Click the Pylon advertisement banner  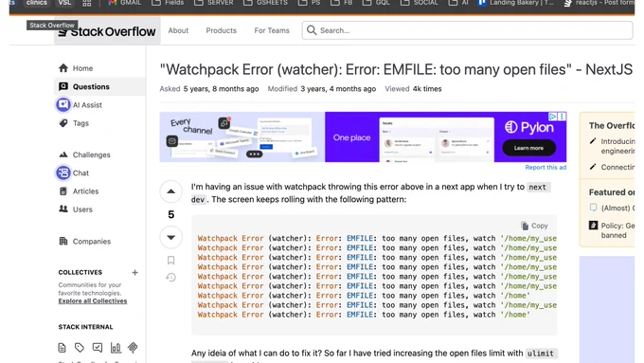tap(363, 136)
